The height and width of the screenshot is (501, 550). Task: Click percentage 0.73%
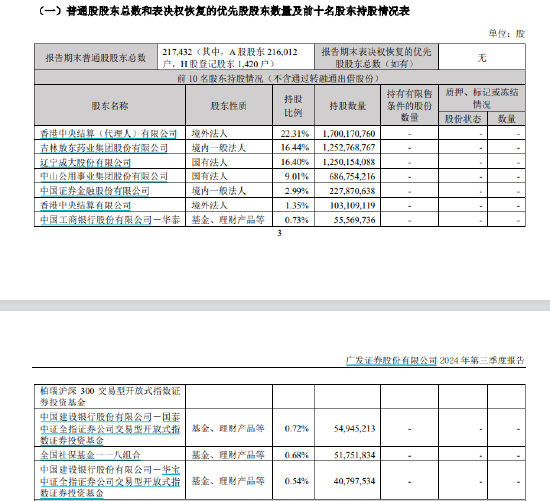coord(297,220)
